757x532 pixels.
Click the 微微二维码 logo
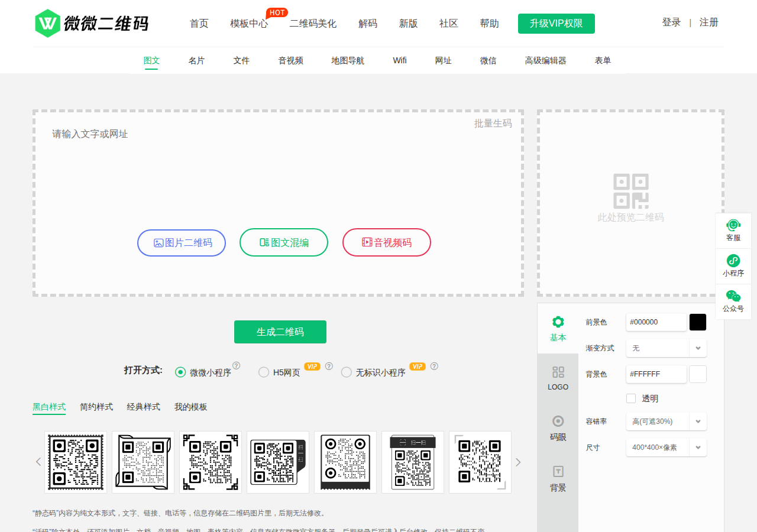[91, 23]
